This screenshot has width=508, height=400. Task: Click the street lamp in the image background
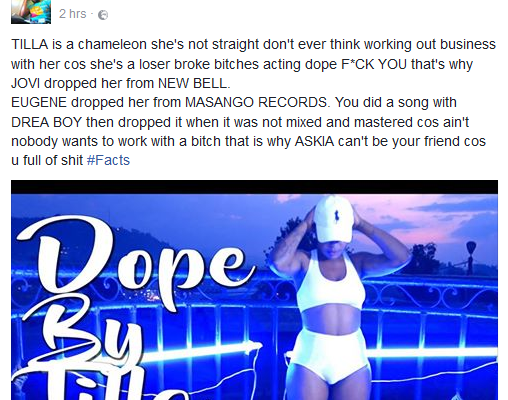coord(471,257)
